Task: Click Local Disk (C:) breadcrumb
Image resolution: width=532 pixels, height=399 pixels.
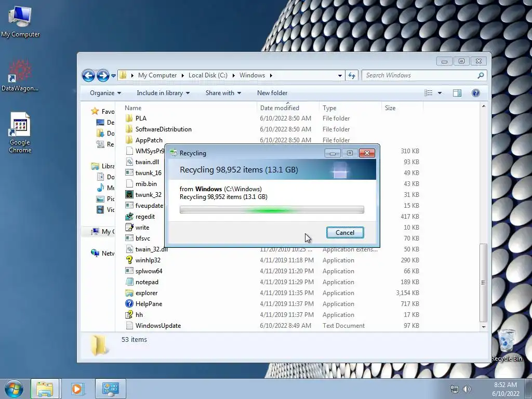Action: 208,75
